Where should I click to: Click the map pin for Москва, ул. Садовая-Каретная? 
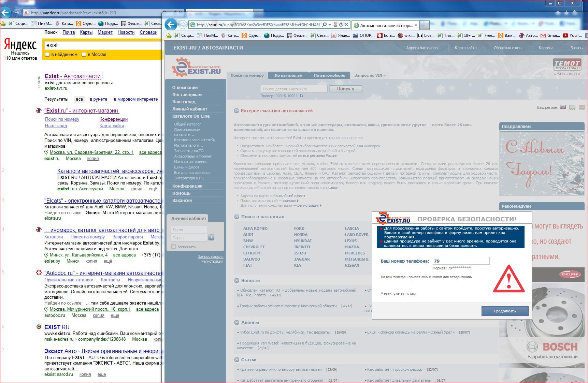(x=46, y=152)
